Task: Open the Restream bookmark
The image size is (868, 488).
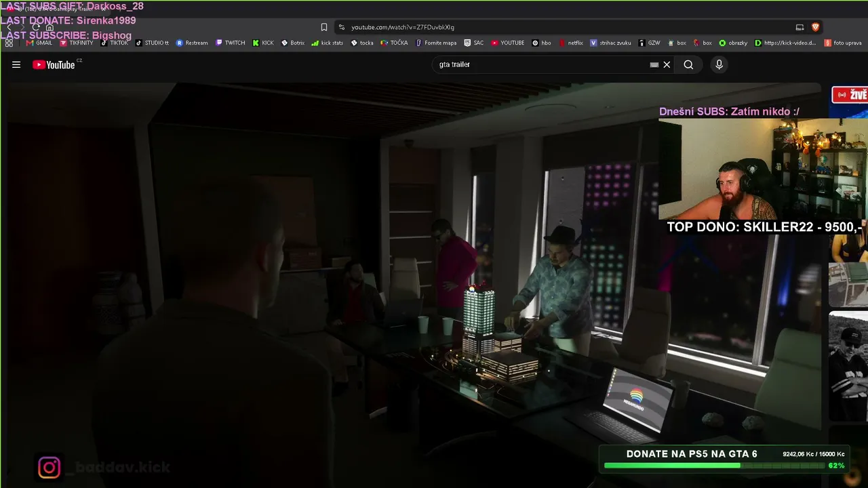Action: coord(192,43)
